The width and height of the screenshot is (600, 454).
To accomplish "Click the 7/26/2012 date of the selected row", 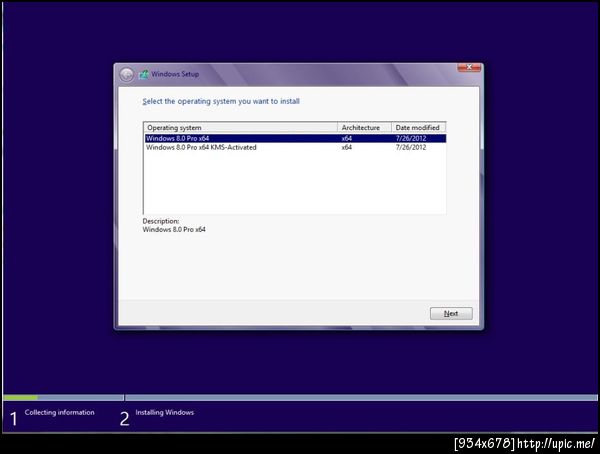I will [x=411, y=138].
